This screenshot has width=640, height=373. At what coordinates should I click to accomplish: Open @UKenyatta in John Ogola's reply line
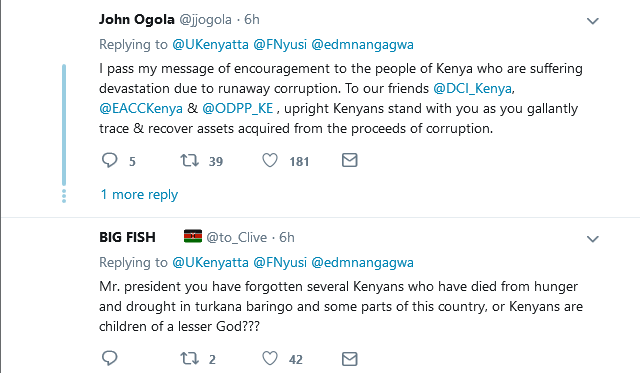coord(210,44)
